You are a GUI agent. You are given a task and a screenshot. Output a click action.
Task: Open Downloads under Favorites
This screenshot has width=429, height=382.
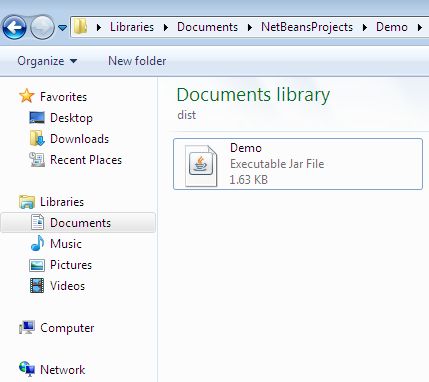pyautogui.click(x=79, y=139)
